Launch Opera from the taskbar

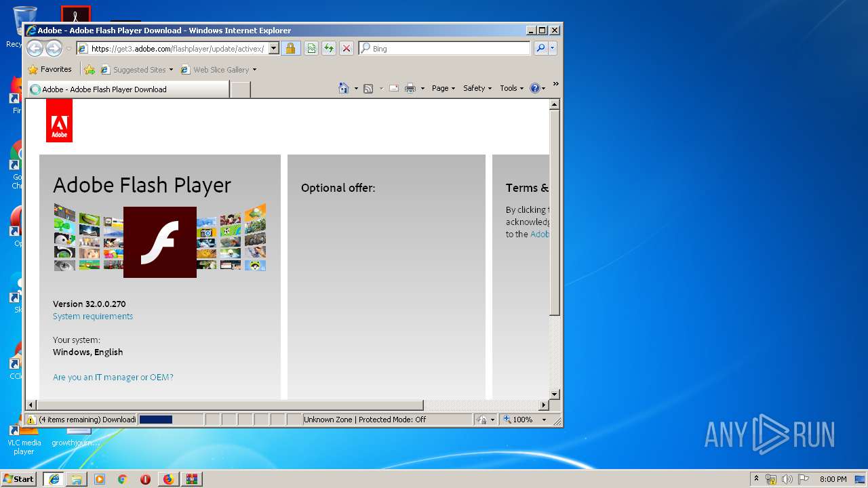145,479
